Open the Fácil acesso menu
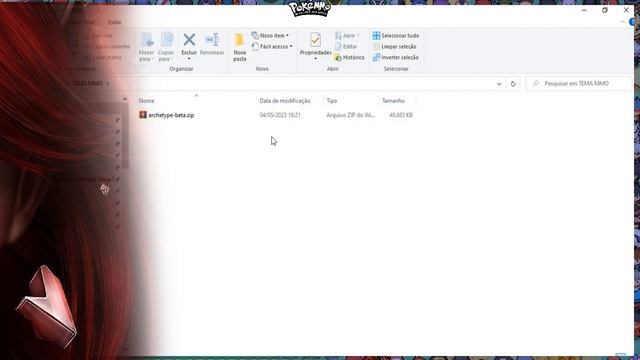Image resolution: width=640 pixels, height=360 pixels. [x=272, y=47]
